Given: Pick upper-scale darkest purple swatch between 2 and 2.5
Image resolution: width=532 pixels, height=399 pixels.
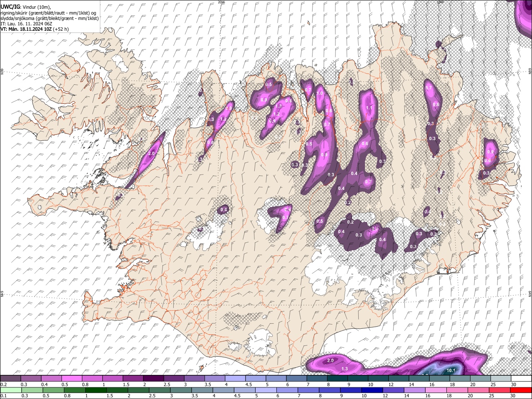Looking at the screenshot, I should pyautogui.click(x=154, y=378).
